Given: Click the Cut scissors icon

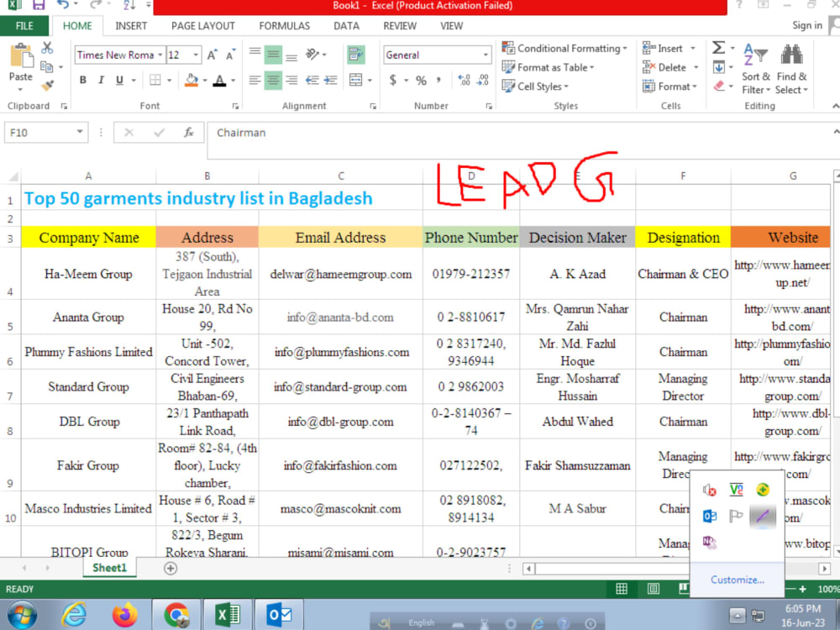Looking at the screenshot, I should [47, 48].
